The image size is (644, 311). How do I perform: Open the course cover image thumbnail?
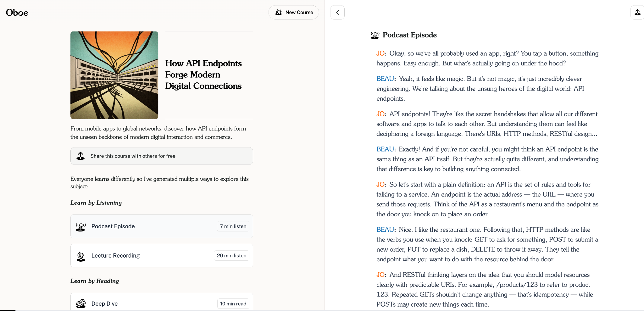click(114, 75)
